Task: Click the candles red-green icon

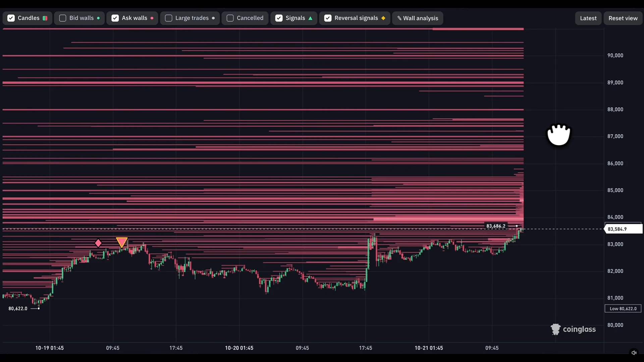Action: pos(45,18)
